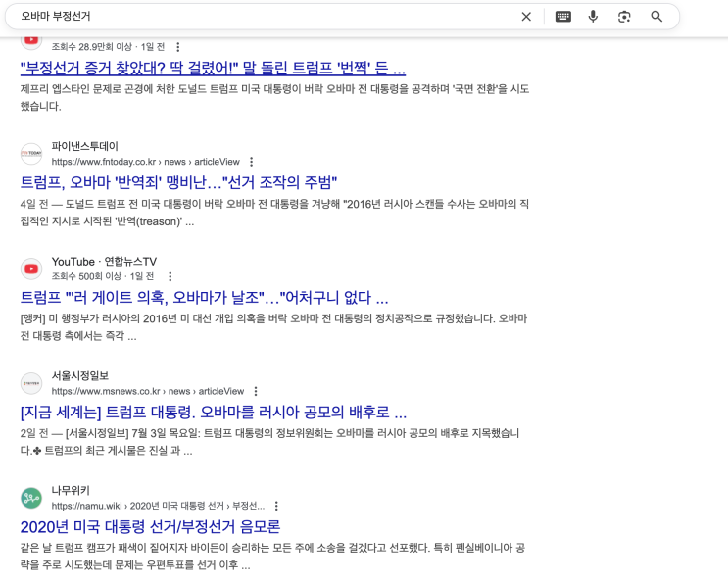This screenshot has width=728, height=584.
Task: Submit search with magnifying glass icon
Action: tap(656, 17)
